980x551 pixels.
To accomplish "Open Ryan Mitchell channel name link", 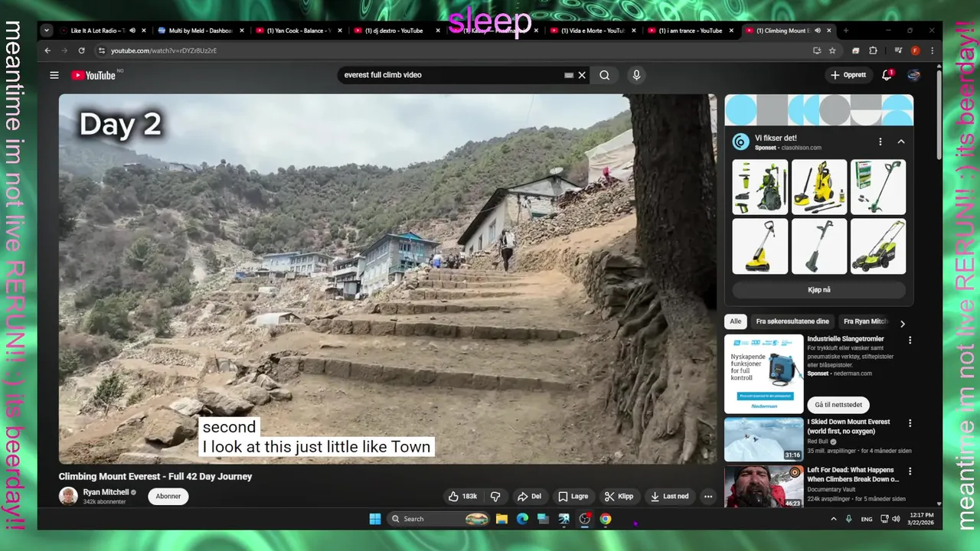I will point(106,492).
